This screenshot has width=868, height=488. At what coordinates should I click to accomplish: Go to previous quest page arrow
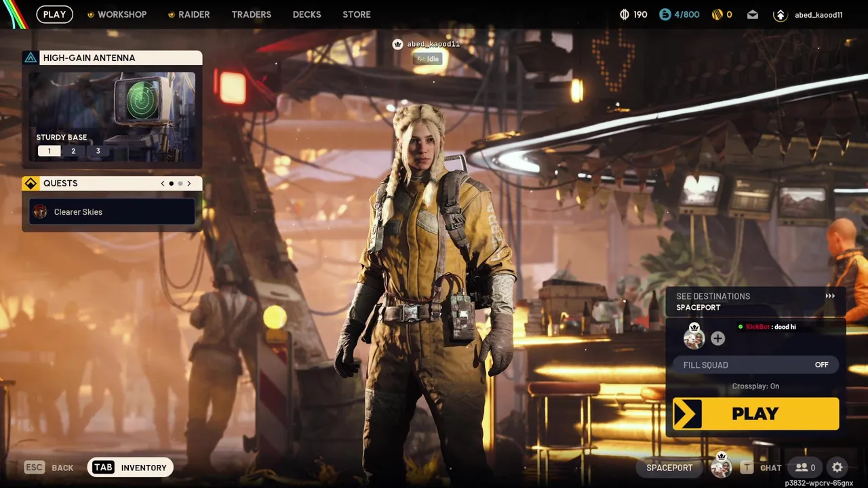pos(163,184)
